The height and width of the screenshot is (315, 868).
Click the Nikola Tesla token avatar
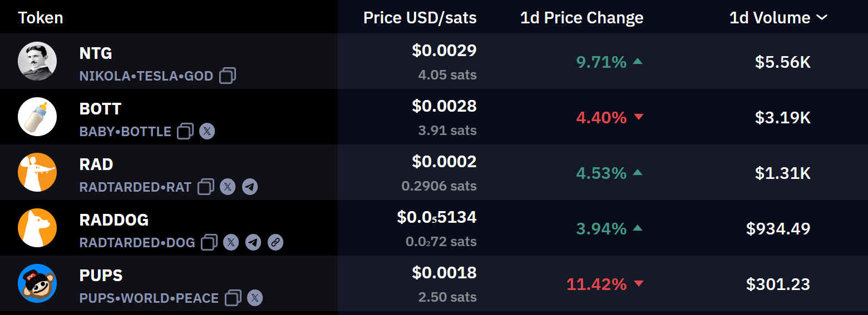pos(37,61)
